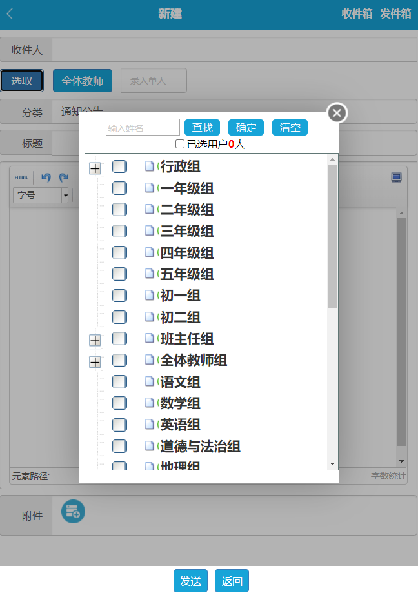Screen dimensions: 418x595
Task: Click the document icon beside 三年级组
Action: click(x=150, y=231)
